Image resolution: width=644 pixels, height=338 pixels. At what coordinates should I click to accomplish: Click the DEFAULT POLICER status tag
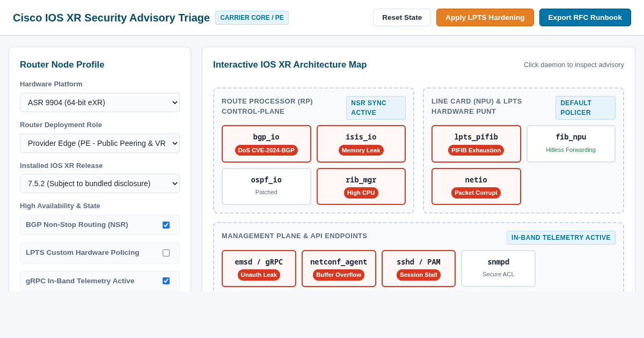click(586, 108)
